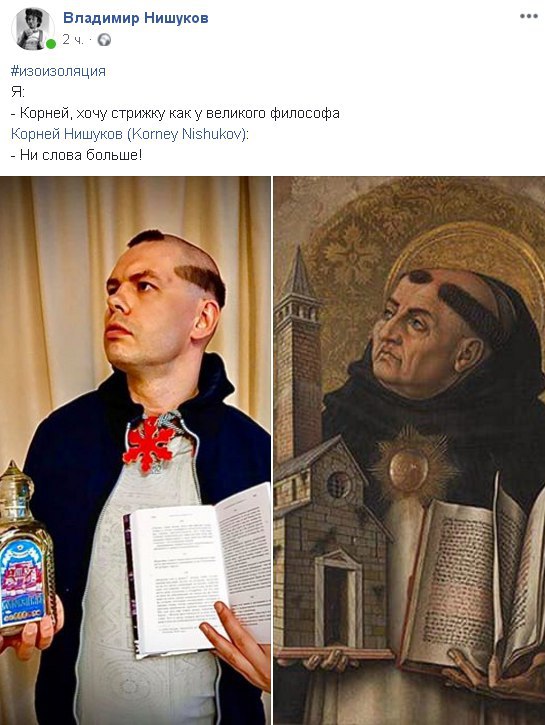
Task: Open the right painting of haloed philosopher
Action: pyautogui.click(x=409, y=450)
